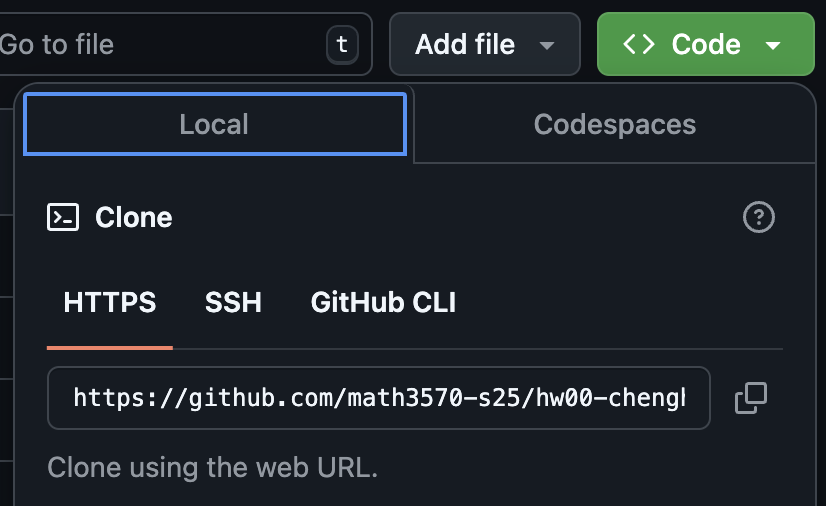Toggle the Code dropdown caret
826x506 pixels.
(773, 45)
